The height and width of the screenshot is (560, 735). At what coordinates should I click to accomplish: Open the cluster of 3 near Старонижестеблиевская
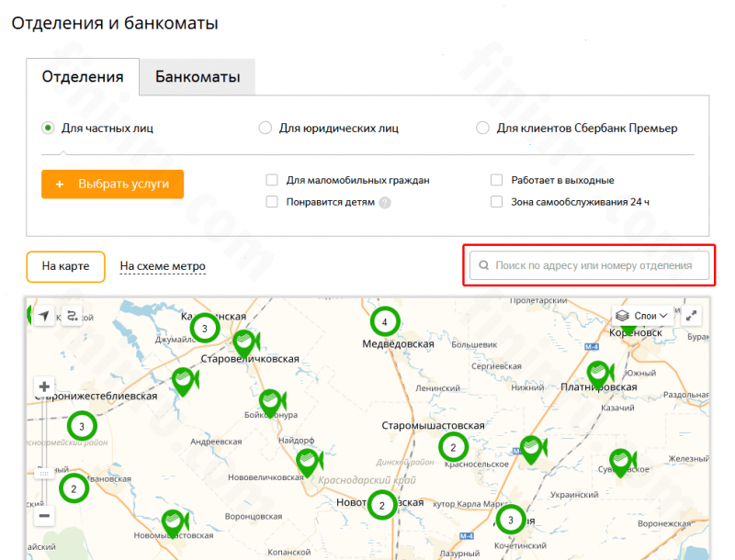[x=82, y=426]
